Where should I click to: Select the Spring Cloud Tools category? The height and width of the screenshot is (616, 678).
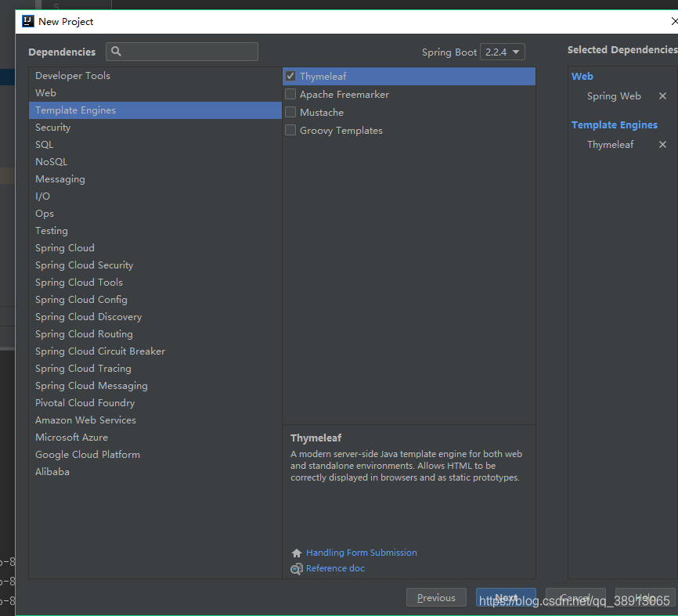pos(155,283)
